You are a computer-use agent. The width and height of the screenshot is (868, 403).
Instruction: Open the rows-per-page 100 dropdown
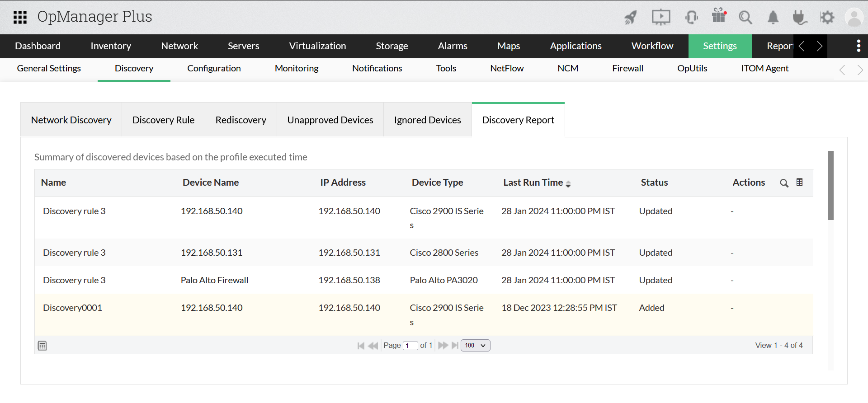475,345
